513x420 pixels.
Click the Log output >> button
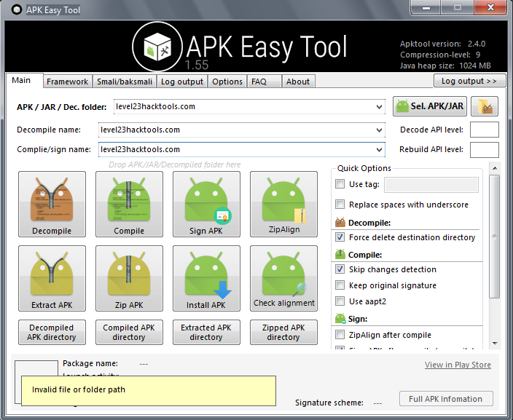tap(469, 81)
